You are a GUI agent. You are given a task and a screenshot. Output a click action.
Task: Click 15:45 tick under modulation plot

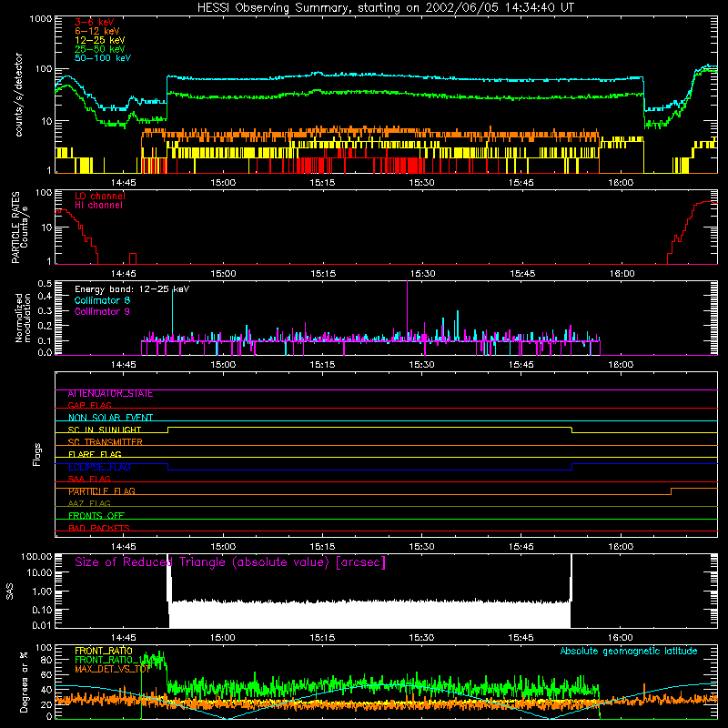521,365
